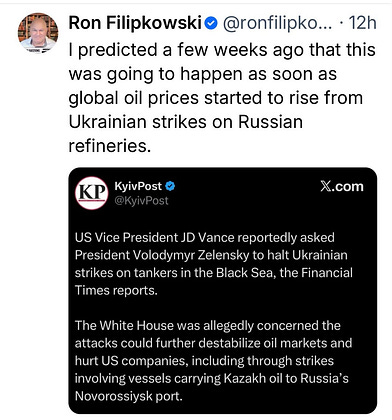Screen dimensions: 392x420
Task: Click the word "refineries." ending the tweet
Action: (x=110, y=146)
